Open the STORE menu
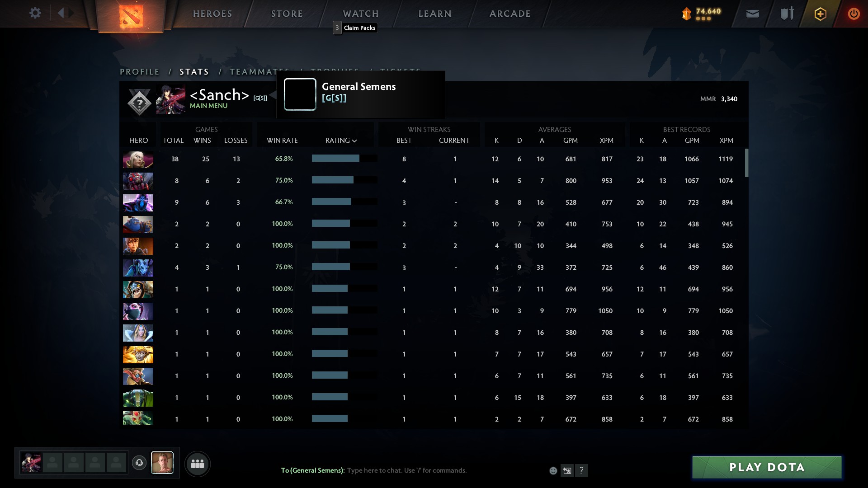868x488 pixels. (287, 14)
